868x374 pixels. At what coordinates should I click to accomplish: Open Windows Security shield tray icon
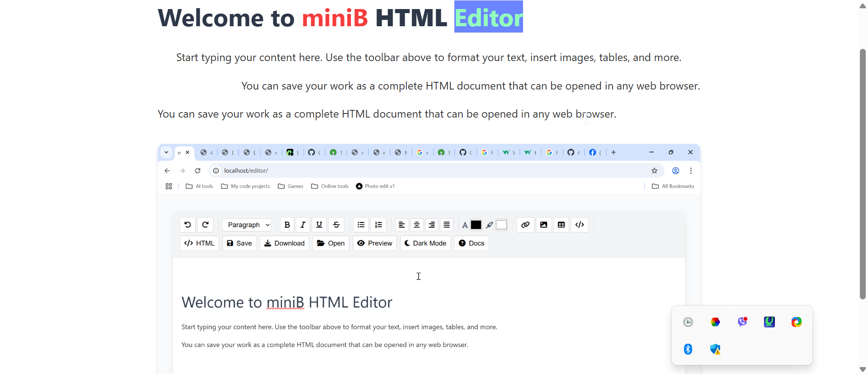[715, 349]
